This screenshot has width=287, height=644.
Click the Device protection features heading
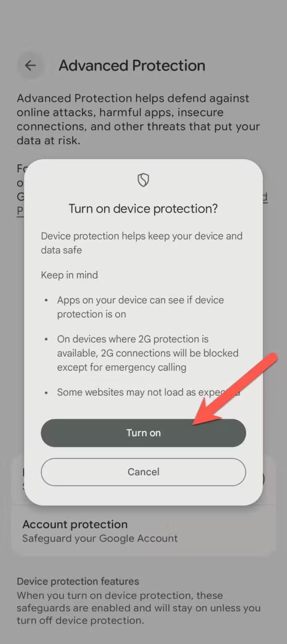[78, 581]
